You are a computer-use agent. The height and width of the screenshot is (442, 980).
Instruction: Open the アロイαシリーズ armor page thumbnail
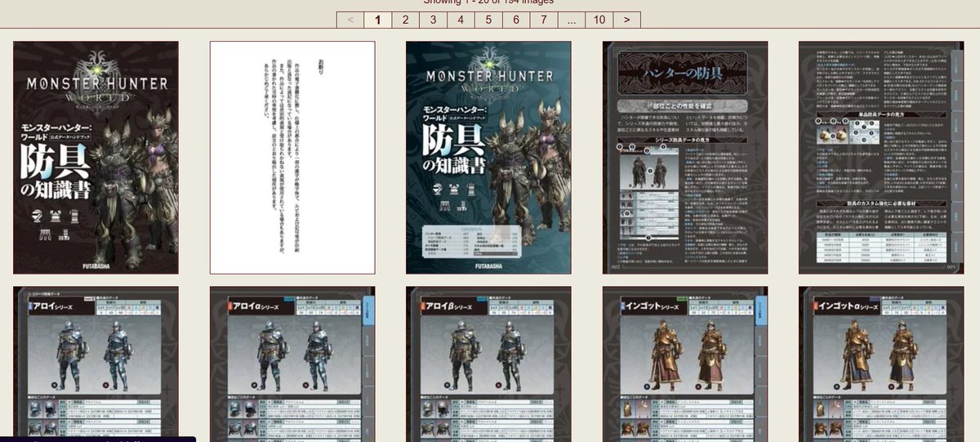click(292, 364)
